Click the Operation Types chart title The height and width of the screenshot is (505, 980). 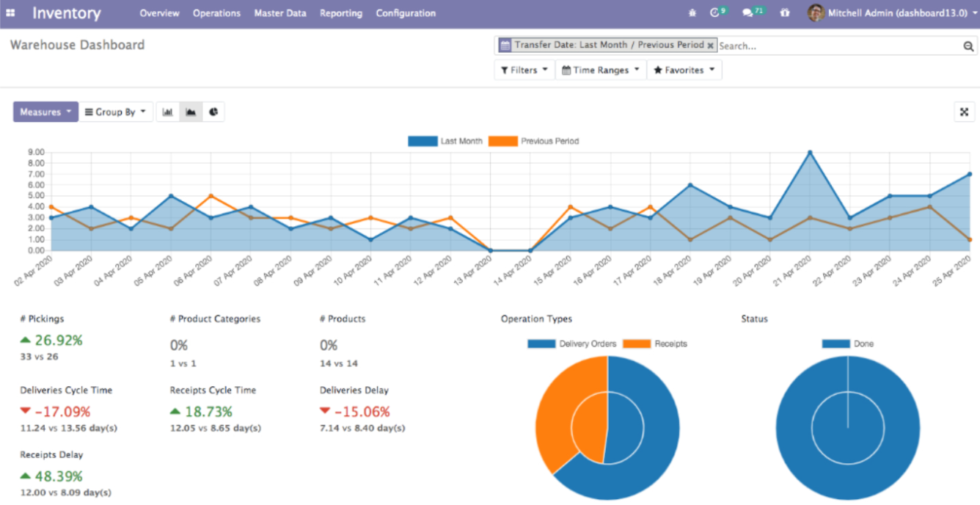pyautogui.click(x=536, y=319)
